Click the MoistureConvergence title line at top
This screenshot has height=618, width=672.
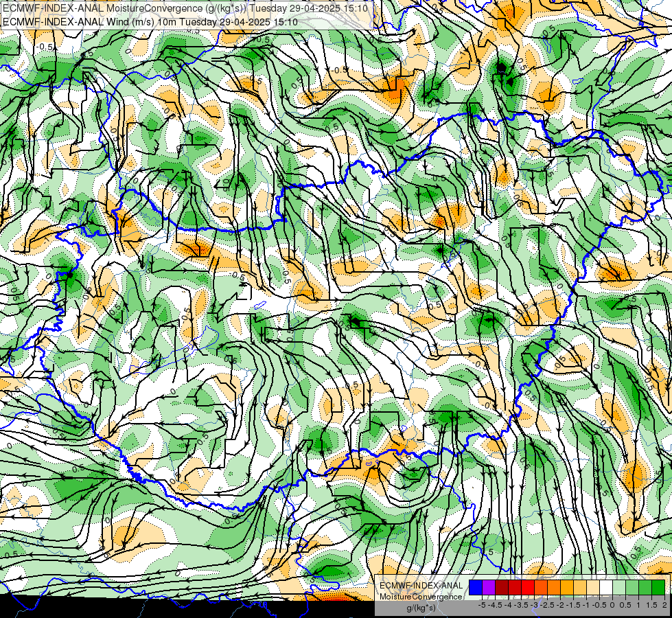click(x=185, y=8)
